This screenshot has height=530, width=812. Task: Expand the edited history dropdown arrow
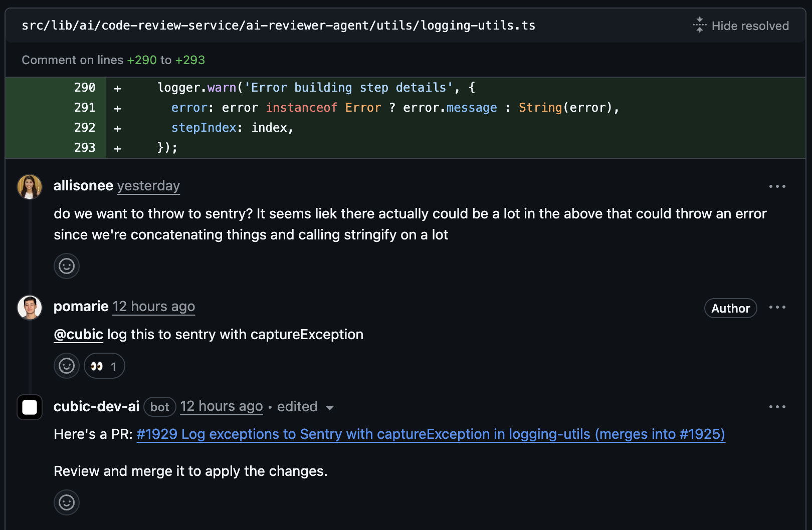point(330,408)
